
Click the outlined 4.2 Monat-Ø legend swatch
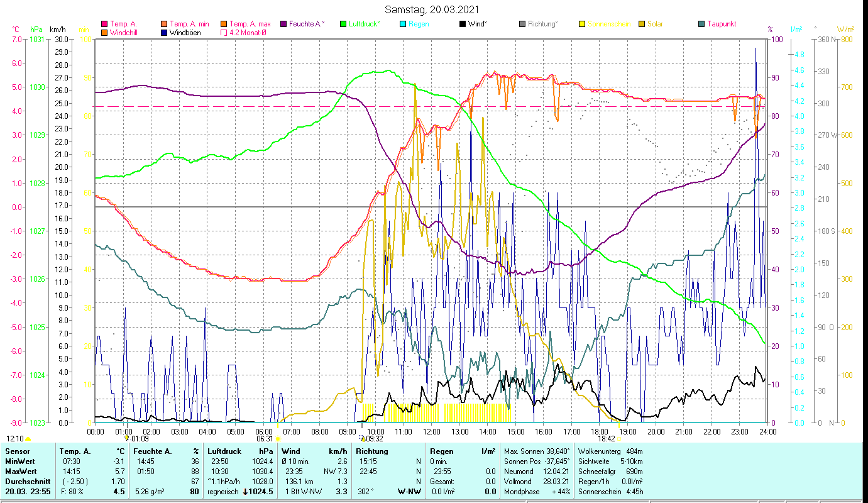[223, 33]
